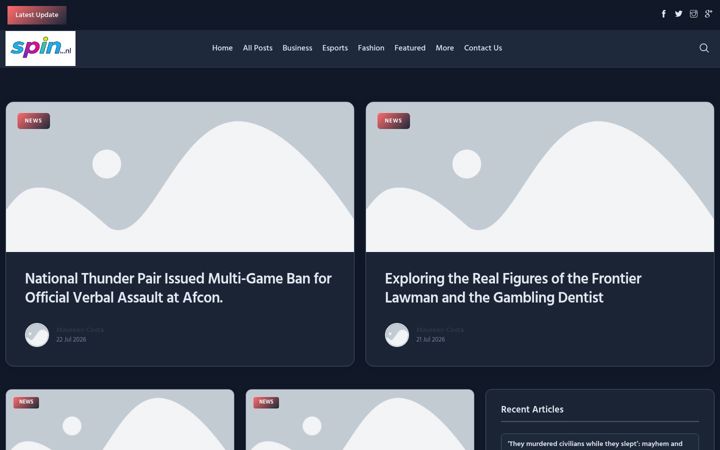Image resolution: width=720 pixels, height=450 pixels.
Task: Click the Latest Update button
Action: 37,15
